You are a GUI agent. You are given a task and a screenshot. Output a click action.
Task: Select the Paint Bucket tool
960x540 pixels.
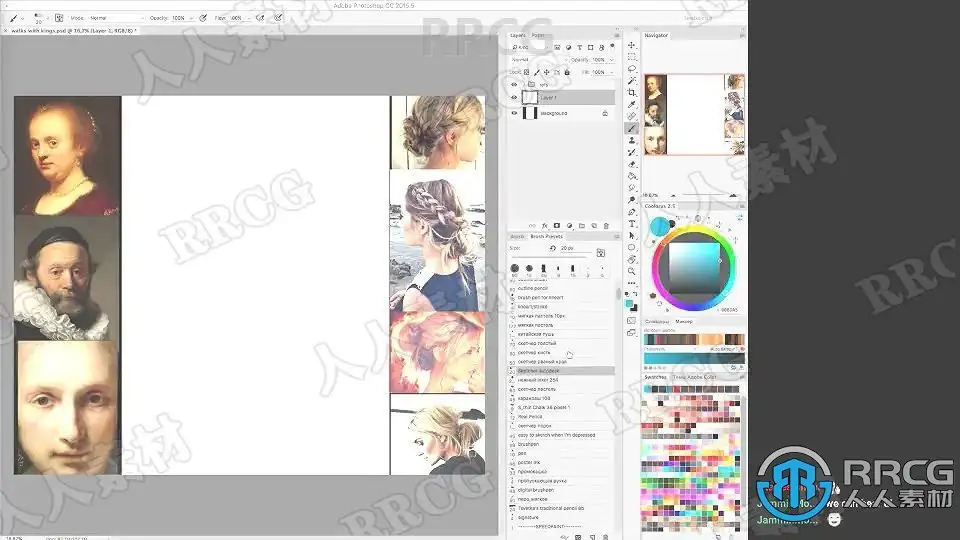pyautogui.click(x=631, y=176)
